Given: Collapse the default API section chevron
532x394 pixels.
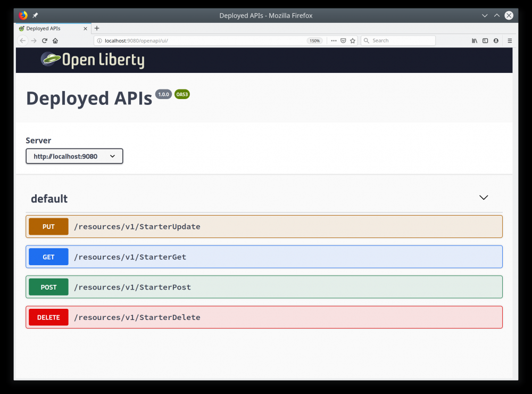Looking at the screenshot, I should point(484,198).
